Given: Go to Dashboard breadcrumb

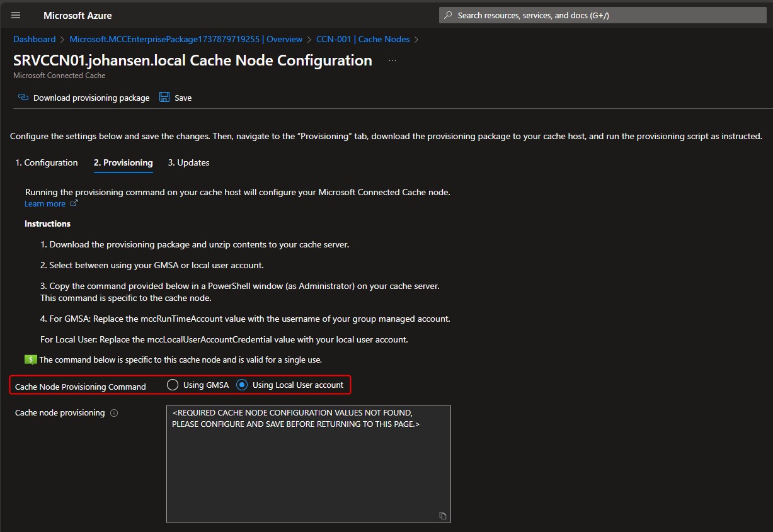Looking at the screenshot, I should (x=35, y=39).
